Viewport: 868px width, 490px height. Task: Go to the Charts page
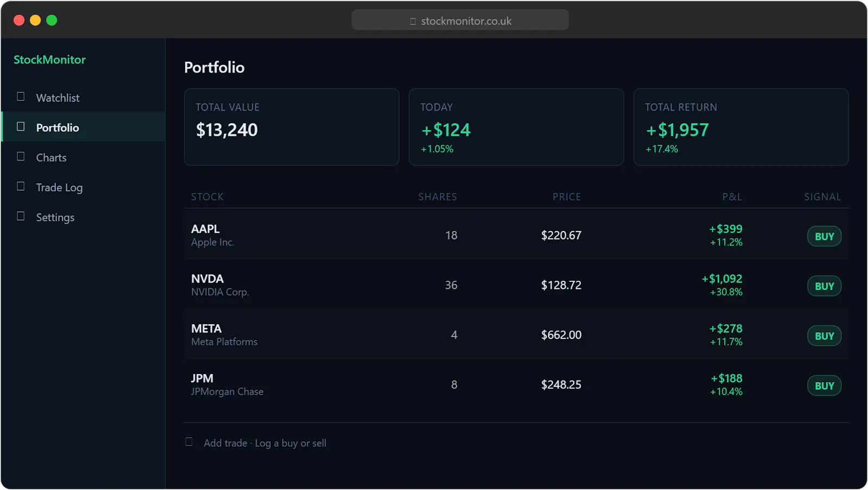click(x=84, y=157)
